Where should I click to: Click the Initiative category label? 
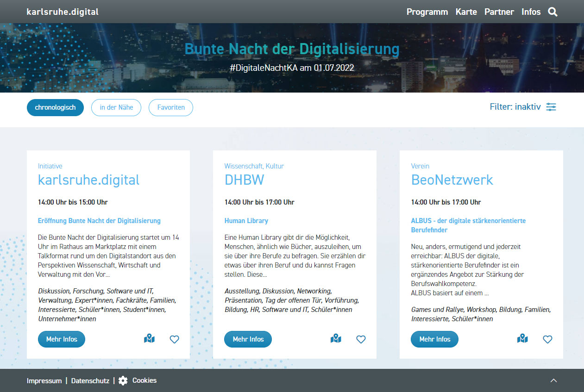tap(50, 166)
